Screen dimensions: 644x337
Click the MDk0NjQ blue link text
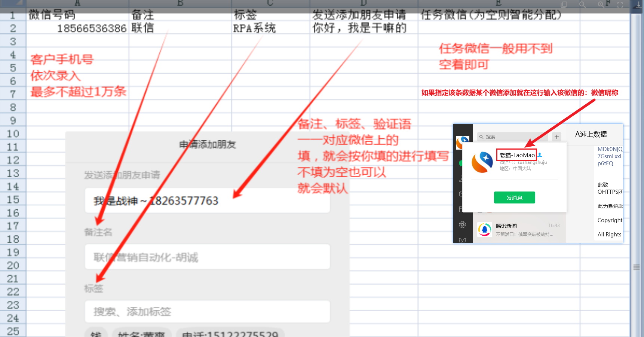tap(610, 149)
